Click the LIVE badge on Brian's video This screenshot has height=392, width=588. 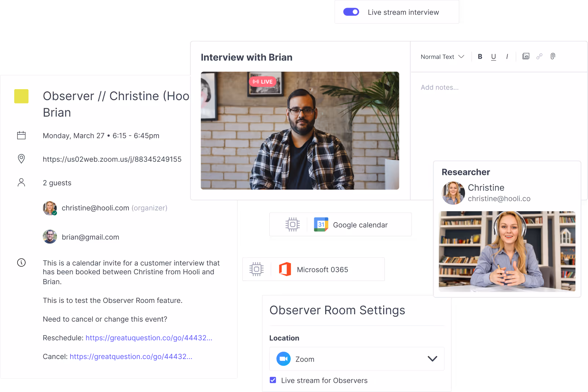pyautogui.click(x=262, y=81)
